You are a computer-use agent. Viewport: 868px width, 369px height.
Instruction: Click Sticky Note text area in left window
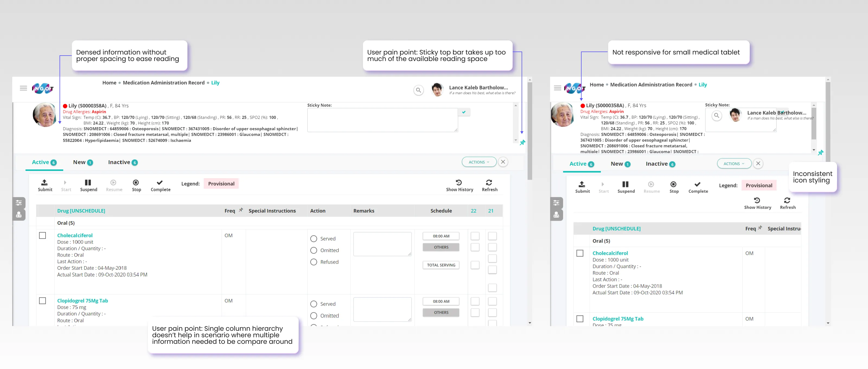[x=382, y=120]
